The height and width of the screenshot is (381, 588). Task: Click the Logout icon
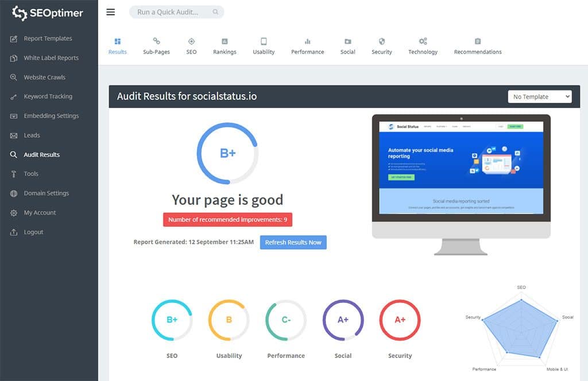click(14, 232)
